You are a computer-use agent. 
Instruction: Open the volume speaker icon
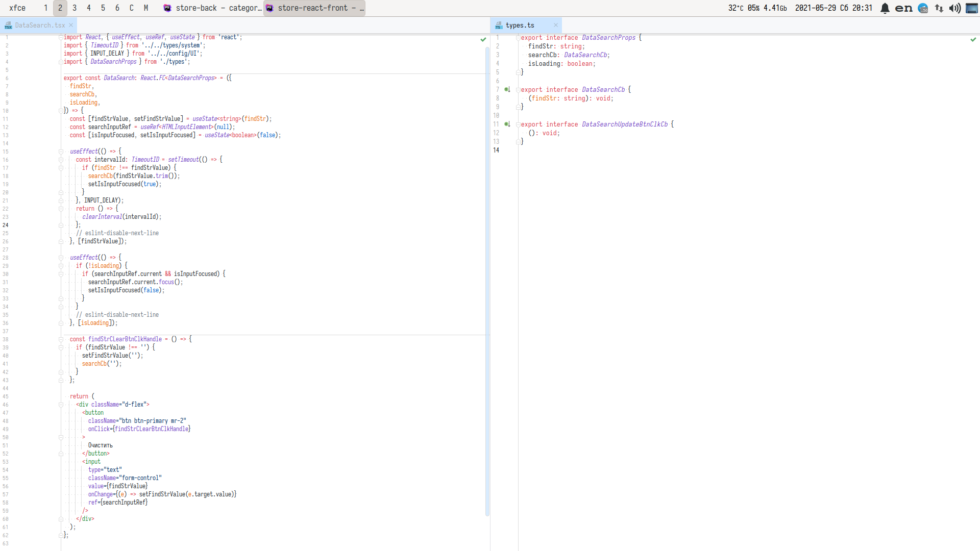pyautogui.click(x=954, y=8)
